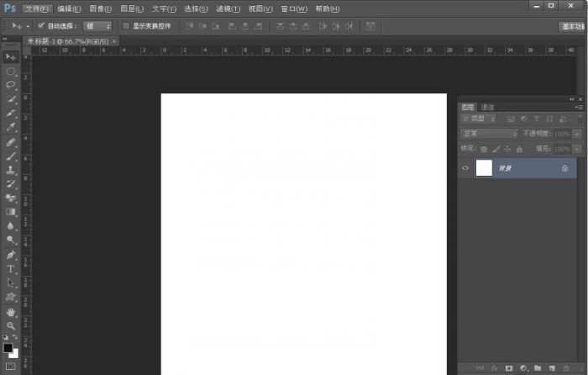Click the black foreground color swatch
Screen dimensions: 588x375
coord(8,347)
